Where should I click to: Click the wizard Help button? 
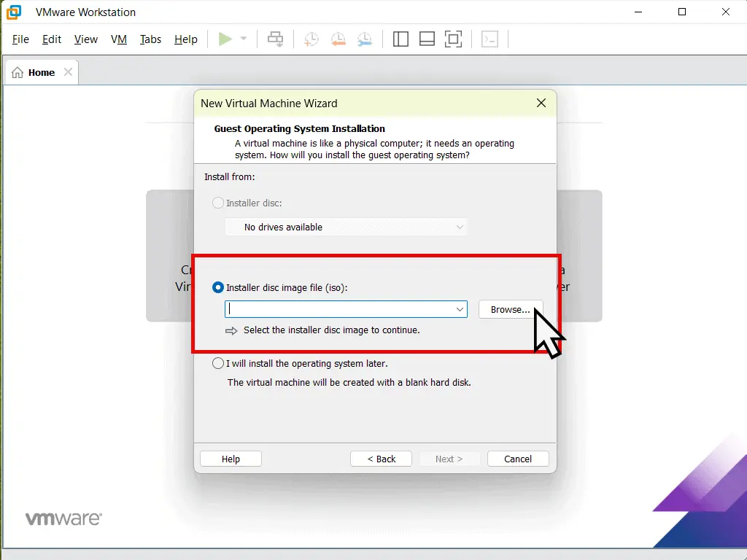(231, 459)
